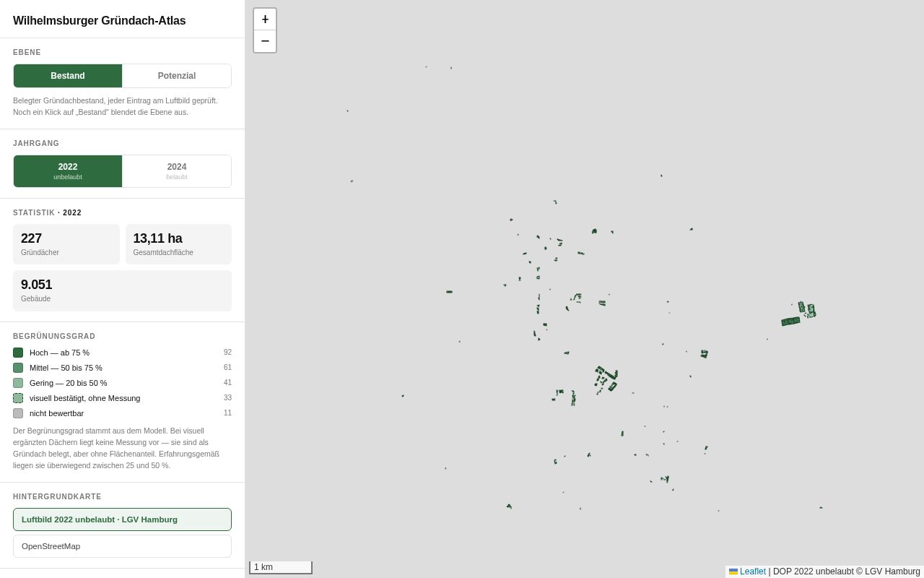Click the count 33 in legend

pos(227,398)
